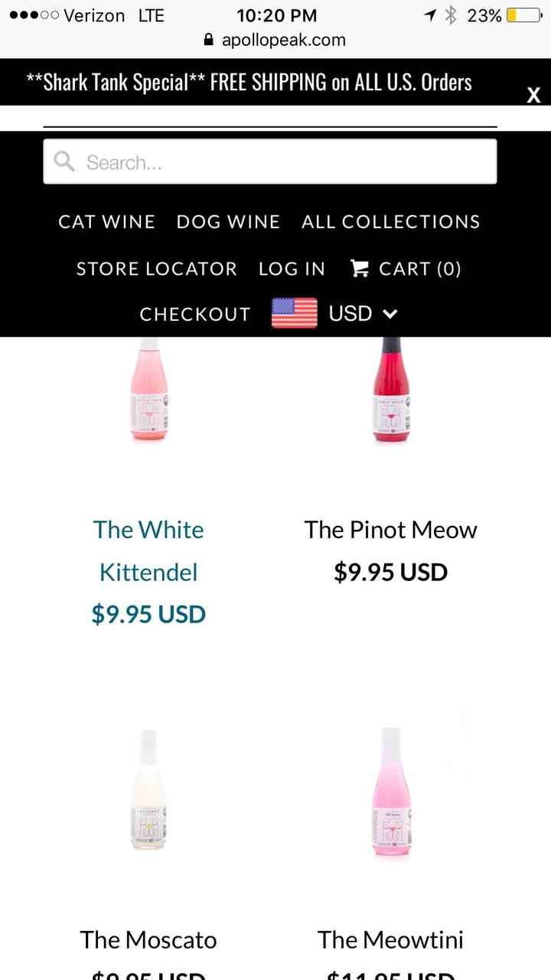The height and width of the screenshot is (980, 551).
Task: Click the search magnifier icon
Action: 65,162
